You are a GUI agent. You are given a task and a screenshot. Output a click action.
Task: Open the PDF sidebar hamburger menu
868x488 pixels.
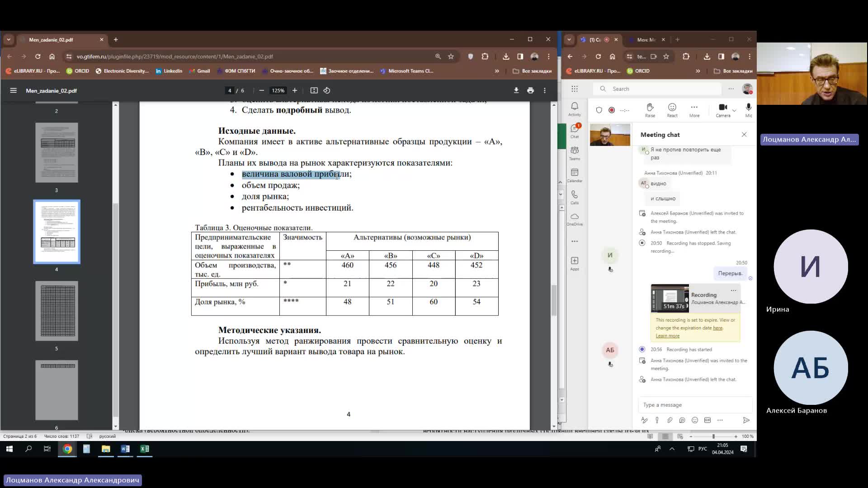pos(13,90)
